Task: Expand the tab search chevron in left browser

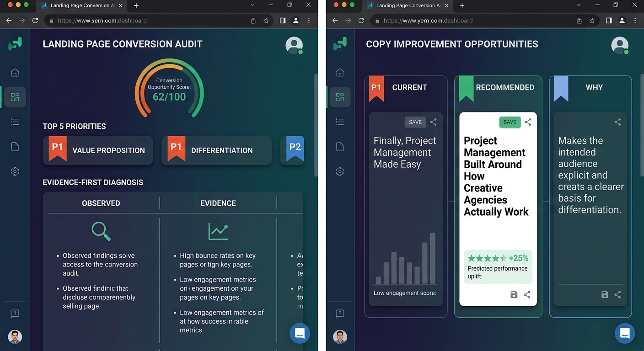Action: (x=252, y=5)
